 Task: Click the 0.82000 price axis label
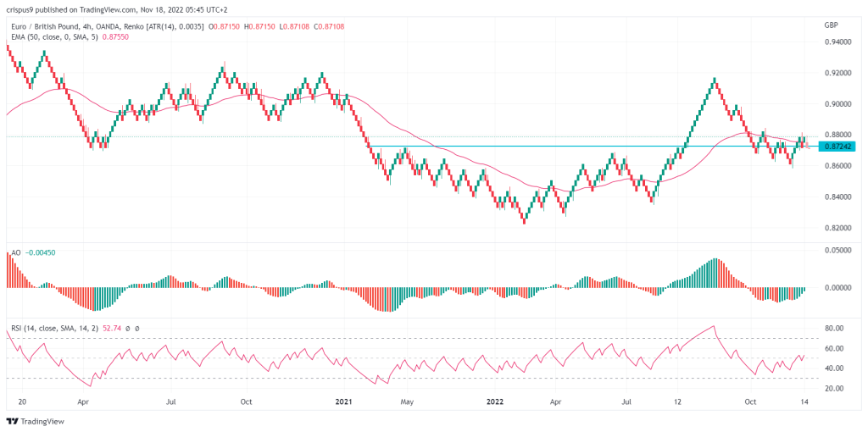(837, 228)
